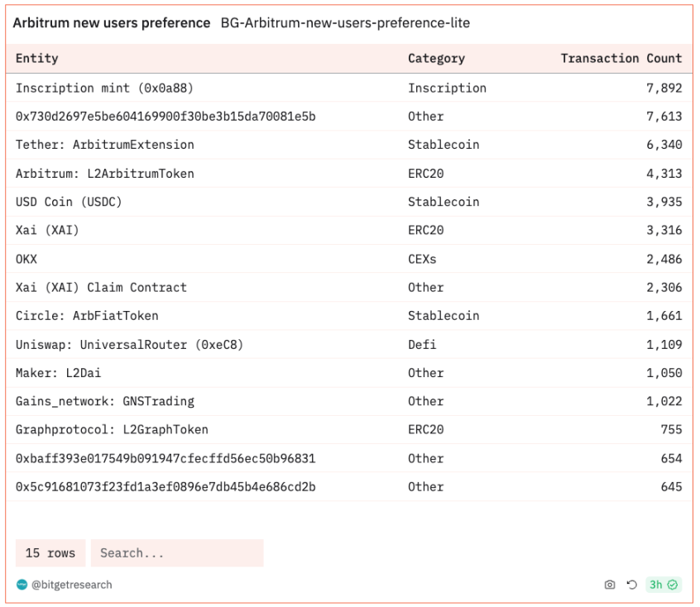Click the bitgetresearch avatar icon
The image size is (700, 607).
pyautogui.click(x=22, y=585)
